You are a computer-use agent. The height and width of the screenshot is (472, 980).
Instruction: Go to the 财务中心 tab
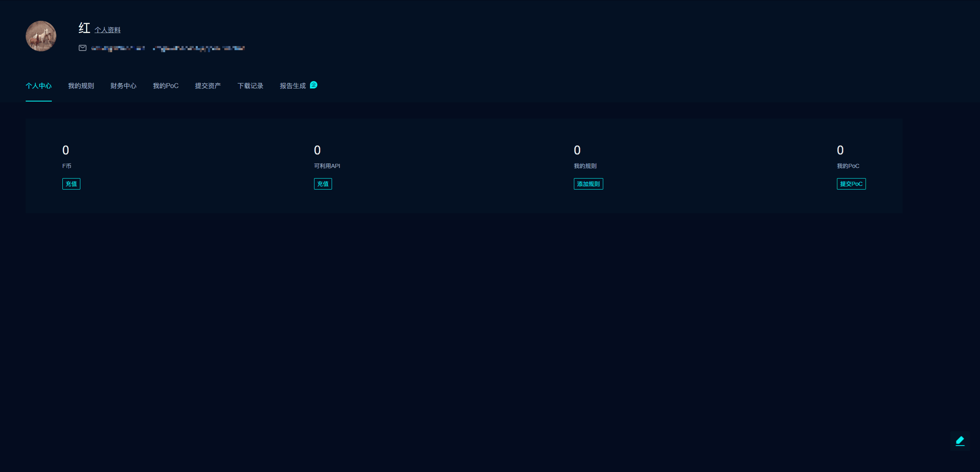coord(123,86)
